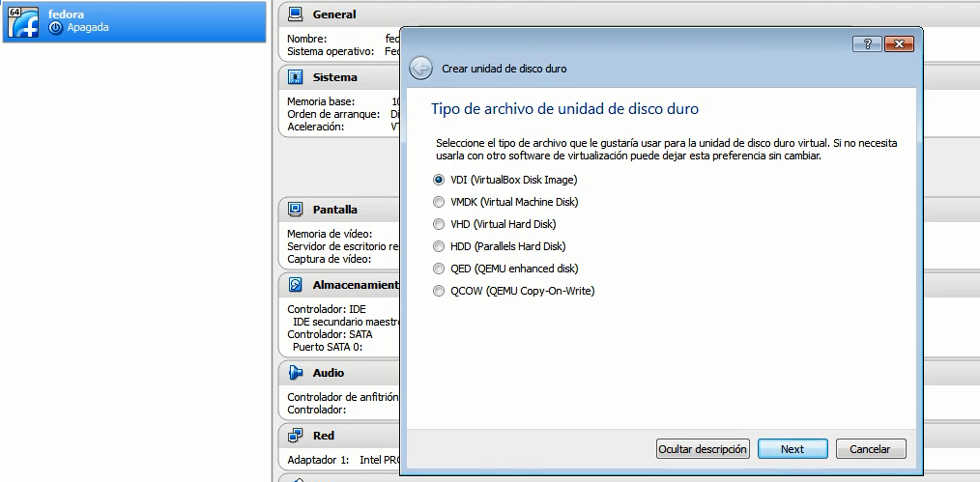980x482 pixels.
Task: Click the 'Captura de vídeo:' label
Action: 329,259
